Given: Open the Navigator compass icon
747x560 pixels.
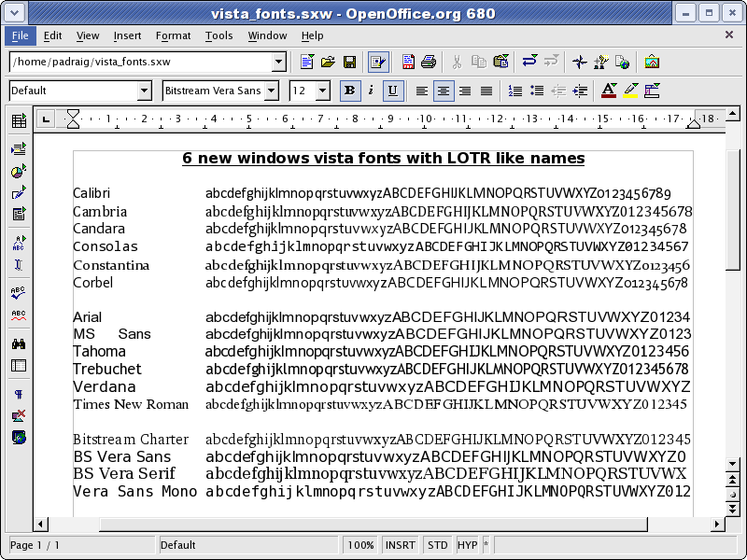Looking at the screenshot, I should 579,62.
